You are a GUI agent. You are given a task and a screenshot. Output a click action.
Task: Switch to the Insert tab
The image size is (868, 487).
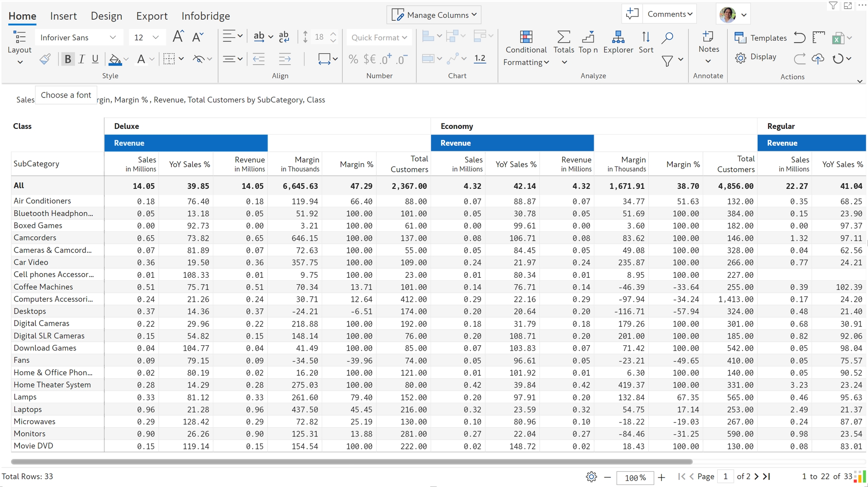[x=63, y=16]
